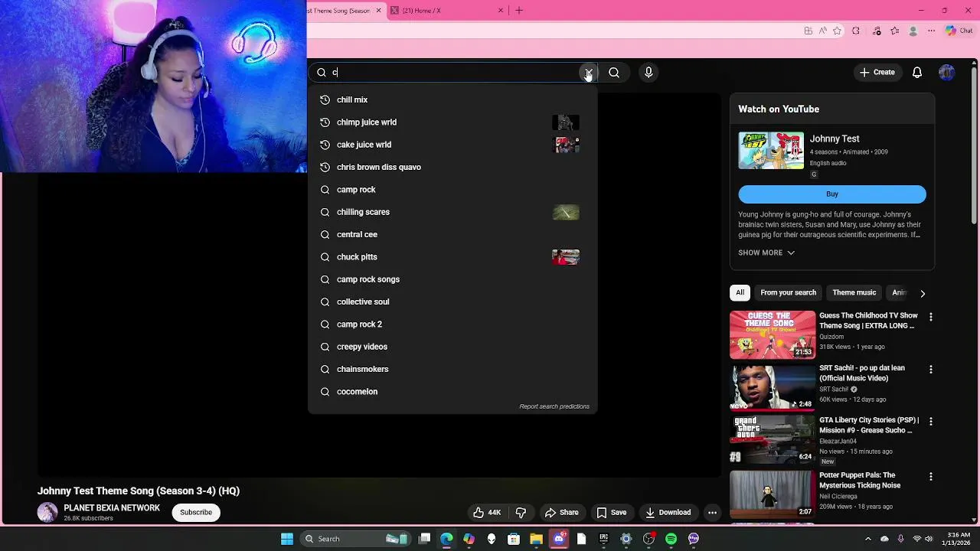This screenshot has height=551, width=980.
Task: Open Edge settings and more menu
Action: coord(931,31)
